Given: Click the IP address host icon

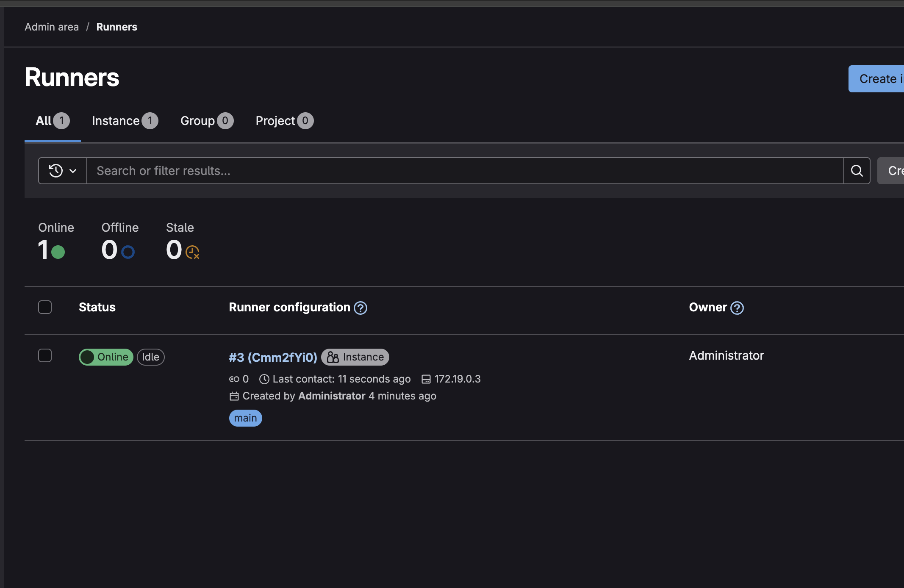Looking at the screenshot, I should 426,379.
